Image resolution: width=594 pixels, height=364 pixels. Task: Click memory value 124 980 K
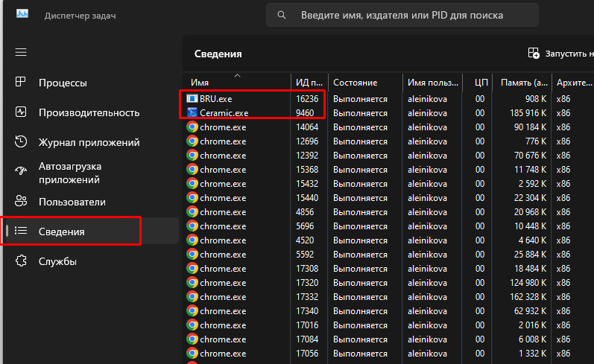click(528, 283)
